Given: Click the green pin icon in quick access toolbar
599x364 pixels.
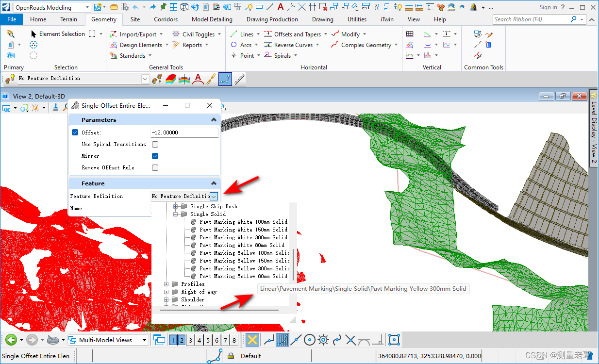Looking at the screenshot, I should point(163,7).
